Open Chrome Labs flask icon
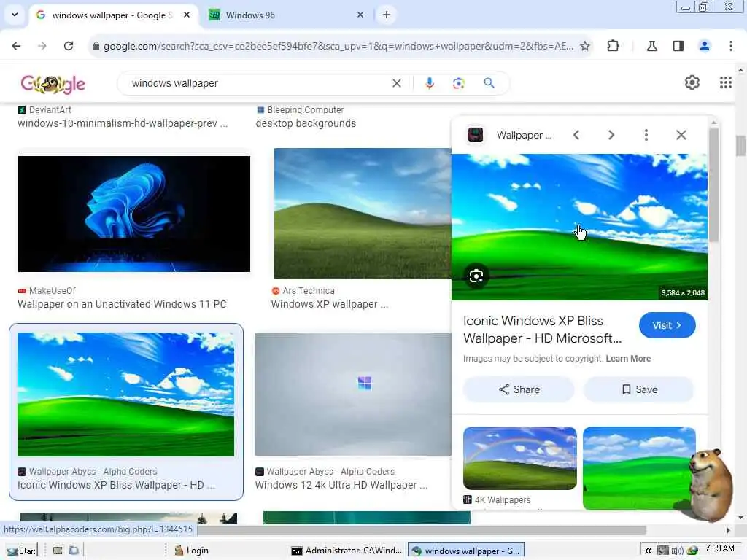 [x=651, y=46]
